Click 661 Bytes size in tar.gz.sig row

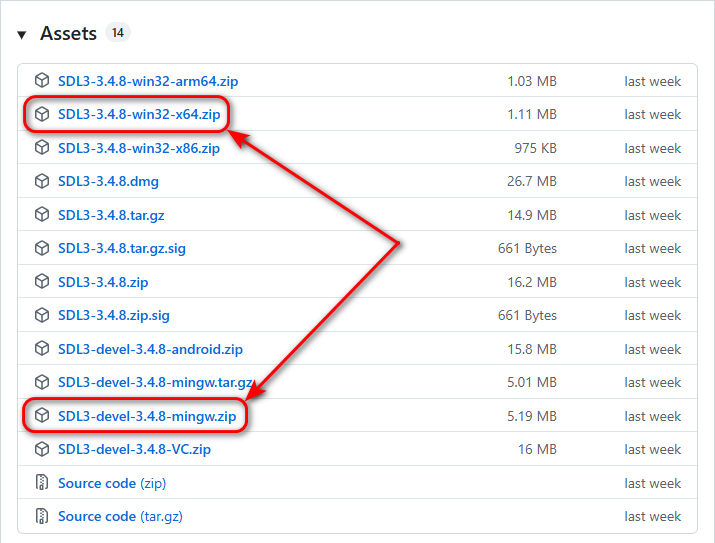tap(527, 248)
